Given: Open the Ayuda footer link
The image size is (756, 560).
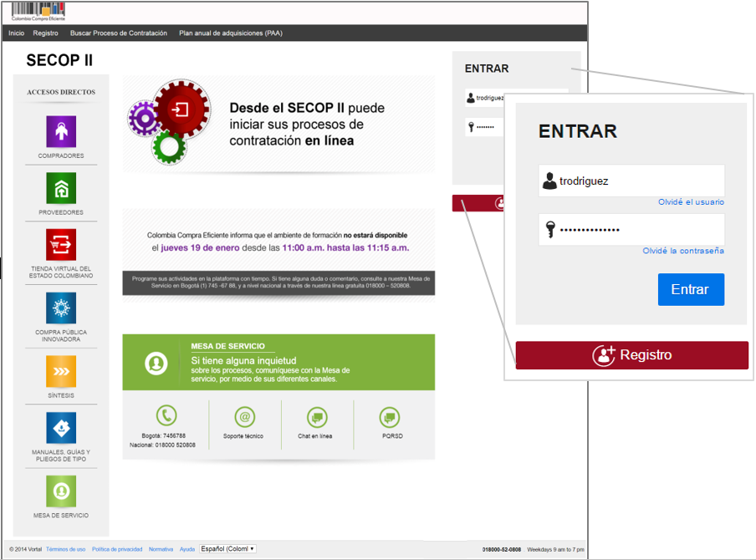Looking at the screenshot, I should [x=187, y=549].
